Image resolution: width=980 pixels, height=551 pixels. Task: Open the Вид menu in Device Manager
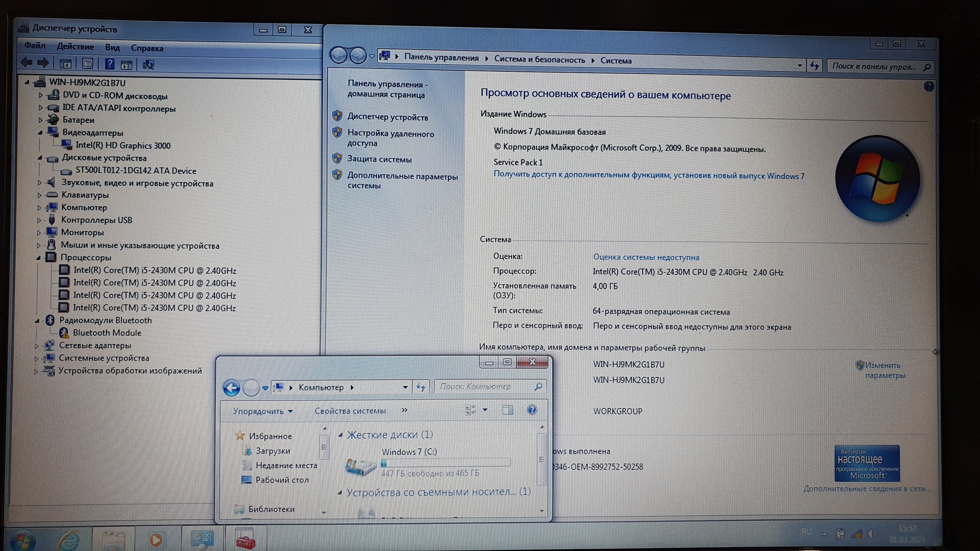[x=112, y=47]
